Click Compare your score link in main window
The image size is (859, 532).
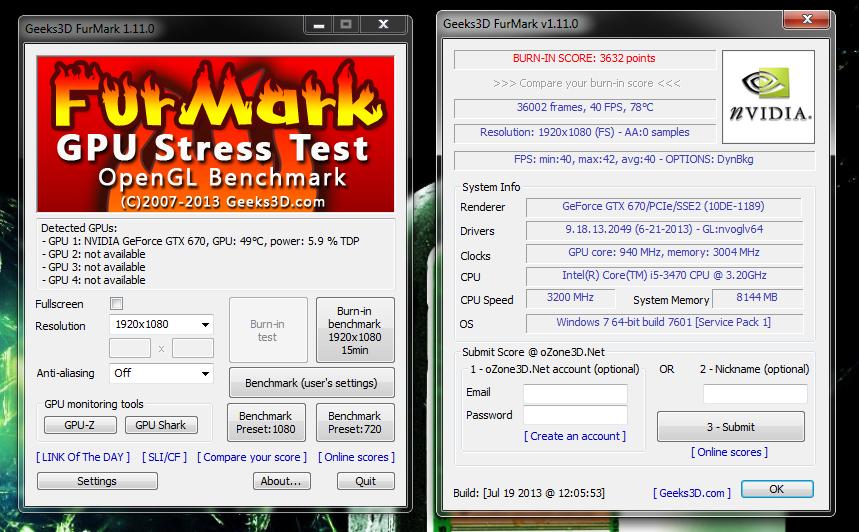[x=252, y=457]
